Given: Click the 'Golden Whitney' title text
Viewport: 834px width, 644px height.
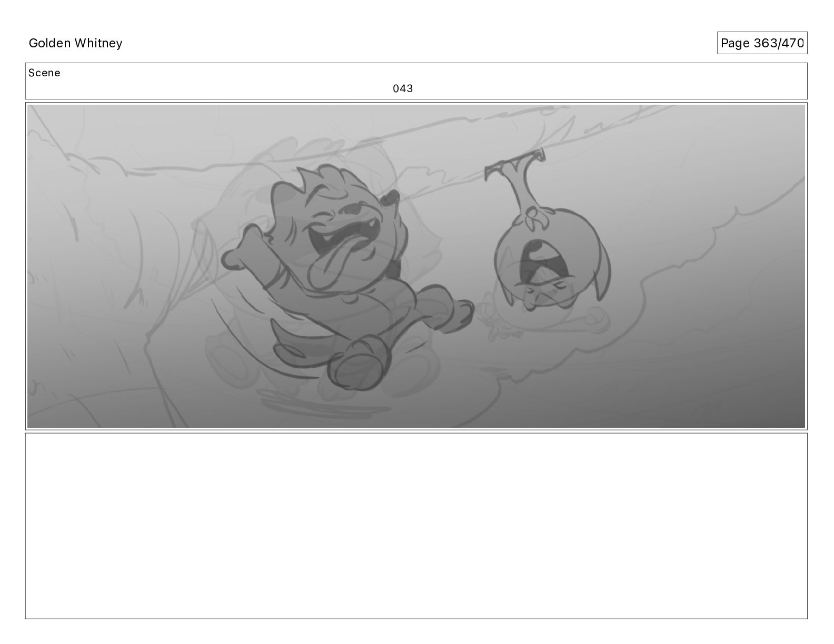Looking at the screenshot, I should click(75, 43).
